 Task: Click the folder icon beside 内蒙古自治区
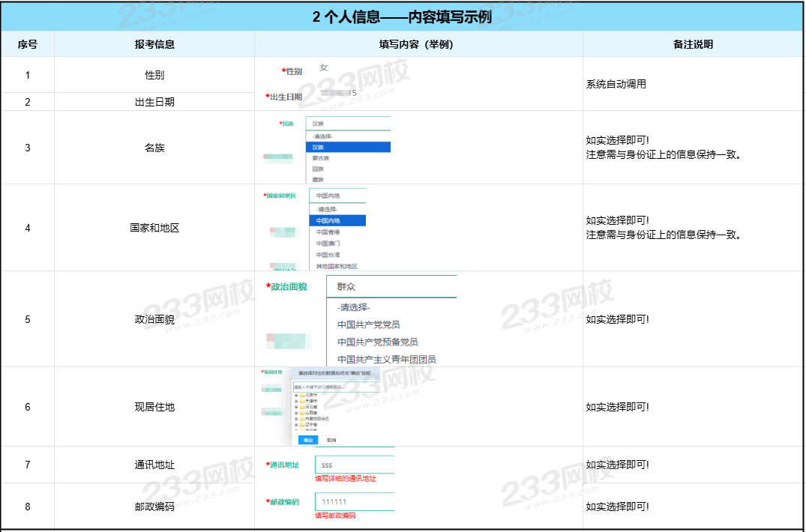[x=302, y=419]
